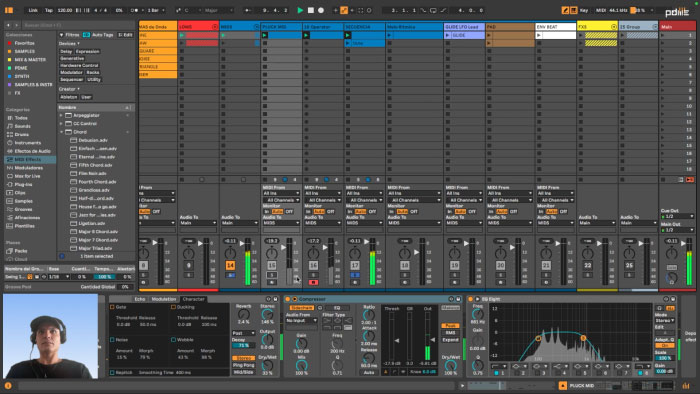Open PLUCK MID's MIDI From All Ins dropdown
Image resolution: width=700 pixels, height=394 pixels.
click(281, 194)
